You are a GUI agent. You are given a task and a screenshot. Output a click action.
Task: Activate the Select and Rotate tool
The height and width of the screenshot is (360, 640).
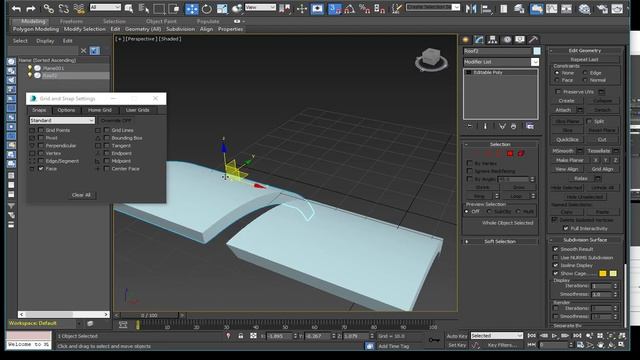click(207, 9)
